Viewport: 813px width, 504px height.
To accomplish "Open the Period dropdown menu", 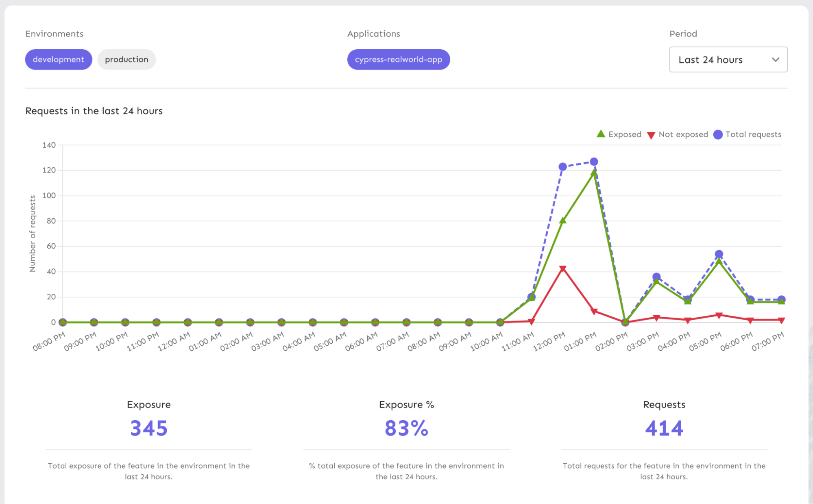I will click(728, 60).
